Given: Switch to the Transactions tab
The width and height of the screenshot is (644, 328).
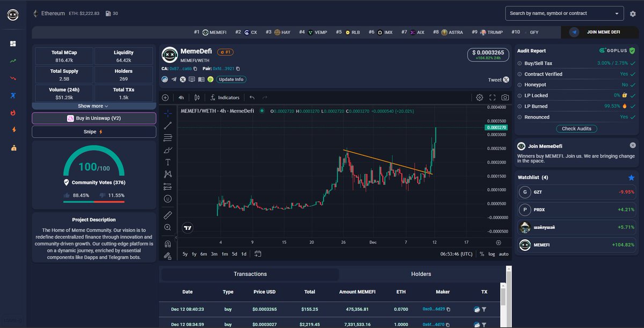Looking at the screenshot, I should 250,274.
